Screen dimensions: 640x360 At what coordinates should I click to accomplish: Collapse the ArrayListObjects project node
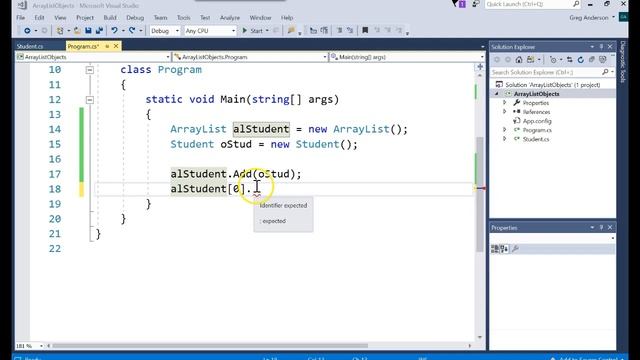click(x=497, y=94)
